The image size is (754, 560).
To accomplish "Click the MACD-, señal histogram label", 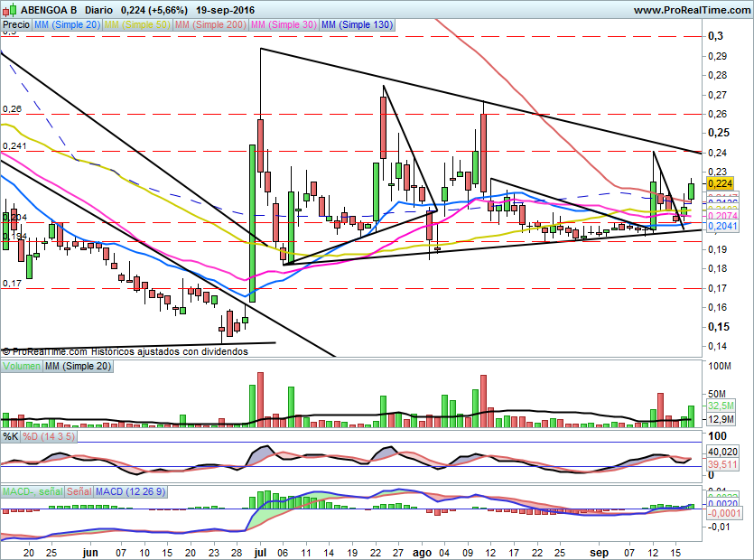I will [33, 491].
